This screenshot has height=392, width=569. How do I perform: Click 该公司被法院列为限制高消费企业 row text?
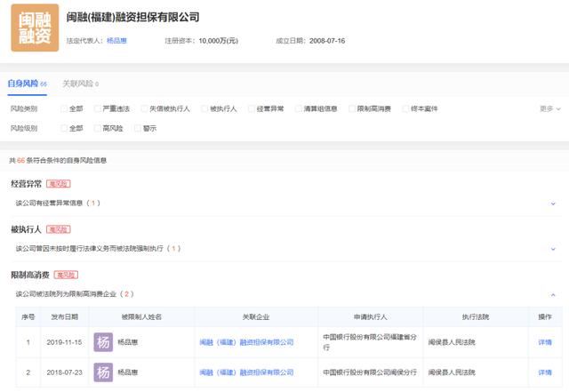point(75,294)
